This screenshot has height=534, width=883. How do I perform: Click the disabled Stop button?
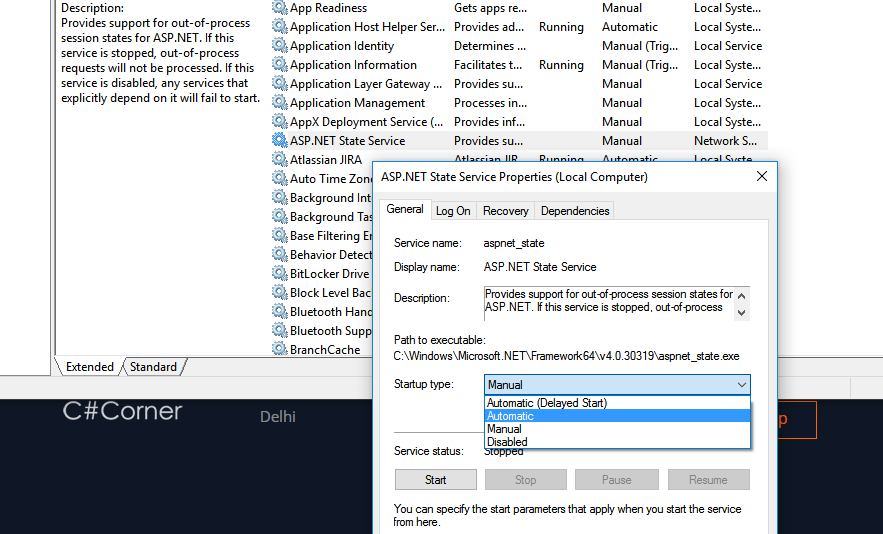pos(525,480)
